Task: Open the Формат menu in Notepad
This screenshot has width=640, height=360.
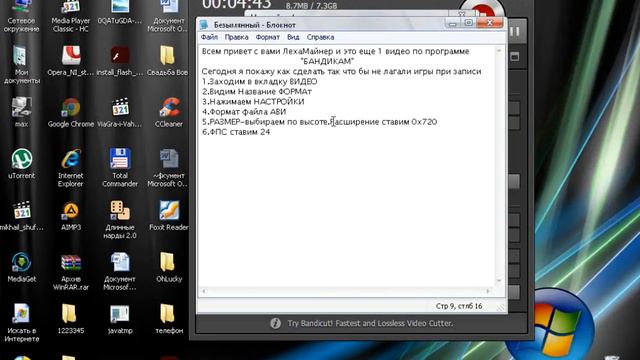Action: (x=267, y=37)
